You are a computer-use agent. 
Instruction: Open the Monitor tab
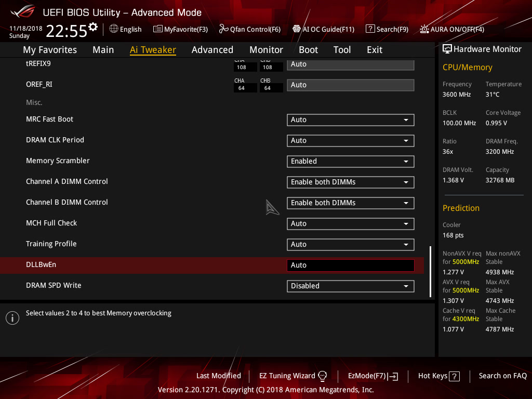coord(267,50)
